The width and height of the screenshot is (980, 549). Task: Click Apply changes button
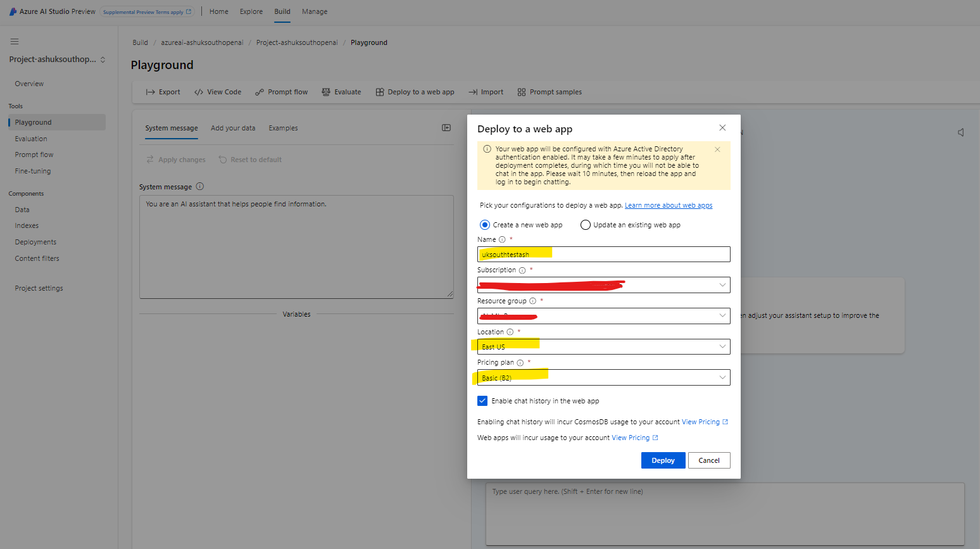[176, 160]
